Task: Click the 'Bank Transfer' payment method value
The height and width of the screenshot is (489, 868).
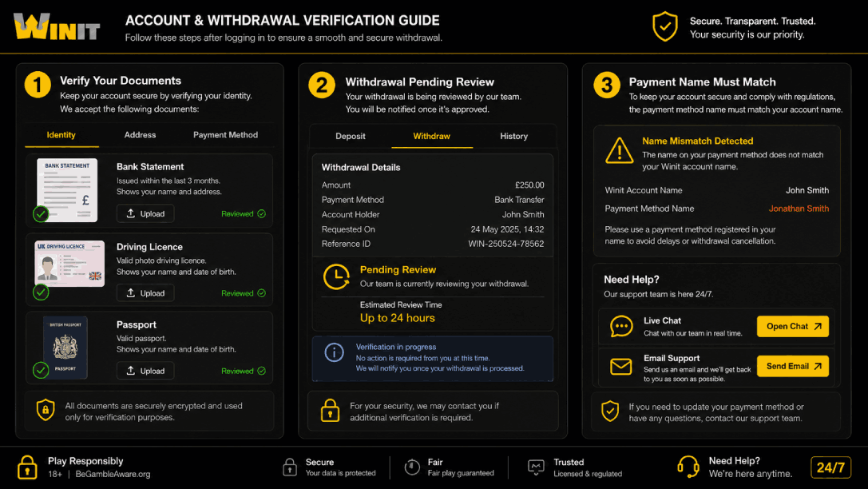Action: [x=519, y=200]
